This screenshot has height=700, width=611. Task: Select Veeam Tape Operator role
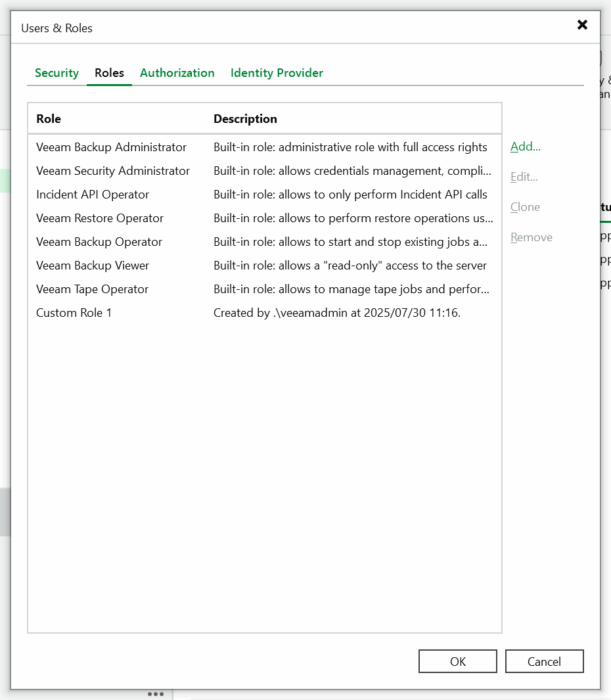265,289
